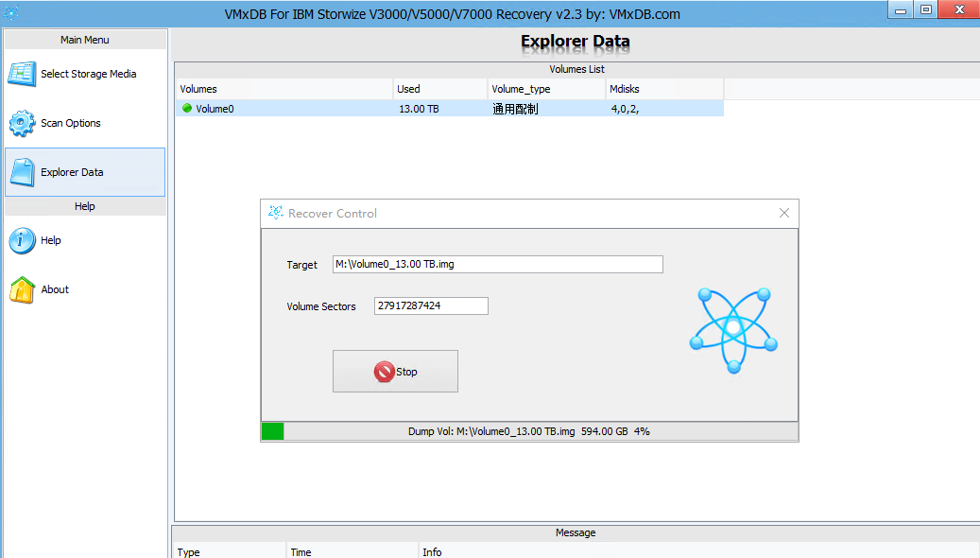Click the Target path input field
The image size is (980, 558).
[x=497, y=264]
